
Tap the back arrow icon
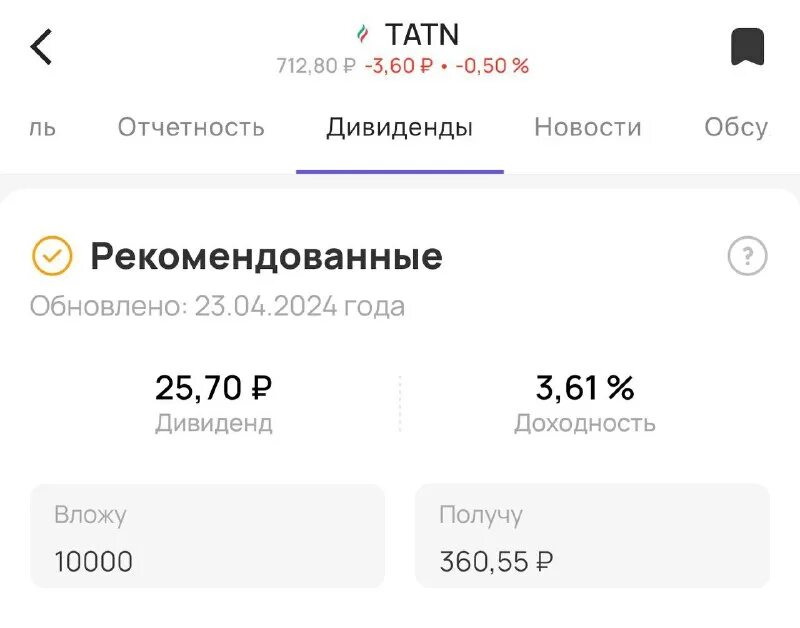point(41,46)
